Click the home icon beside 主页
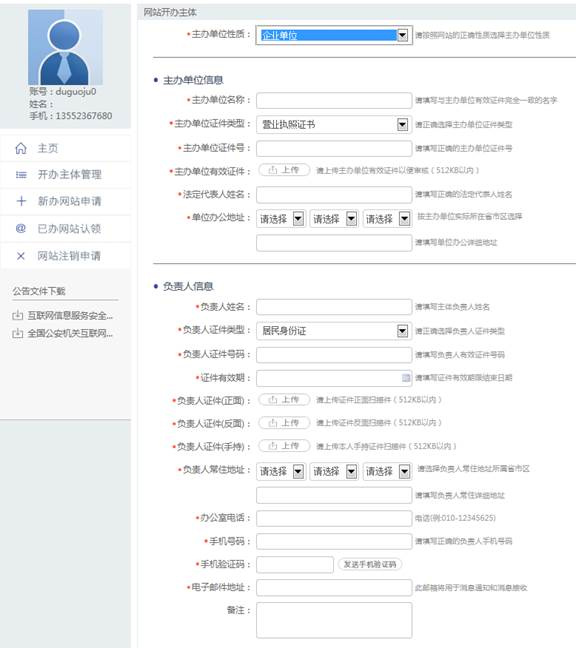 point(21,148)
